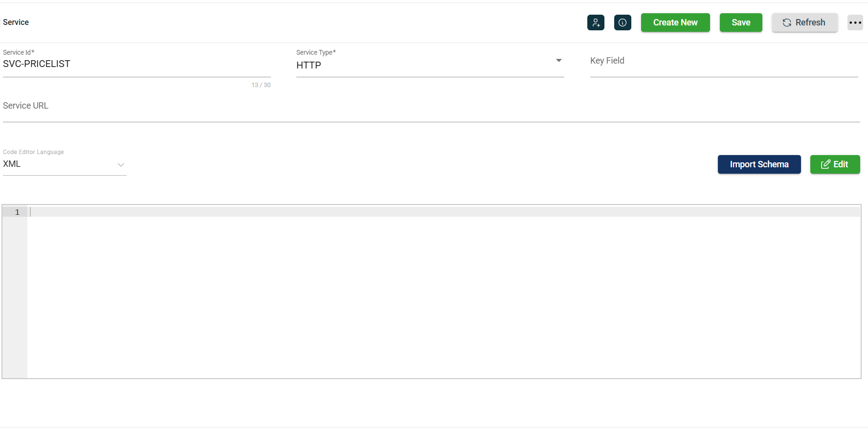
Task: Focus the Service URL input field
Action: point(430,109)
